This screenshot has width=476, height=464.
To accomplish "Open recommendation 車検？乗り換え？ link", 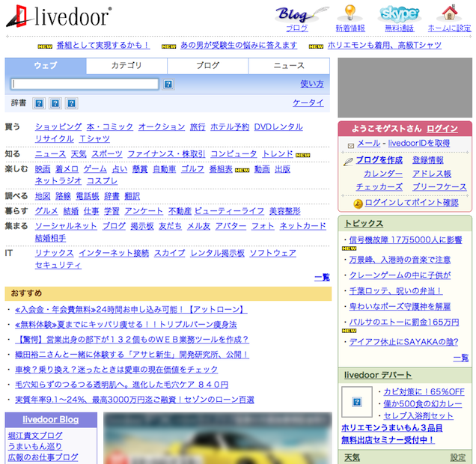I will tap(117, 369).
